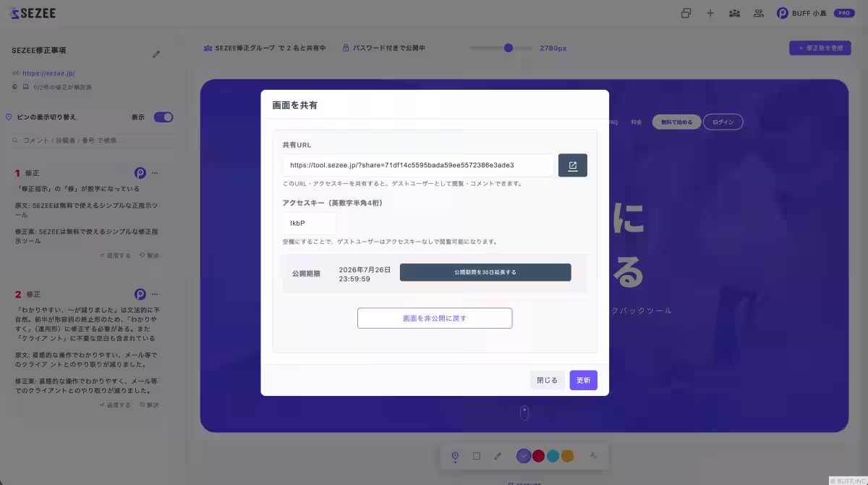Open the more options menu for comment 1
The height and width of the screenshot is (485, 868).
(x=155, y=173)
